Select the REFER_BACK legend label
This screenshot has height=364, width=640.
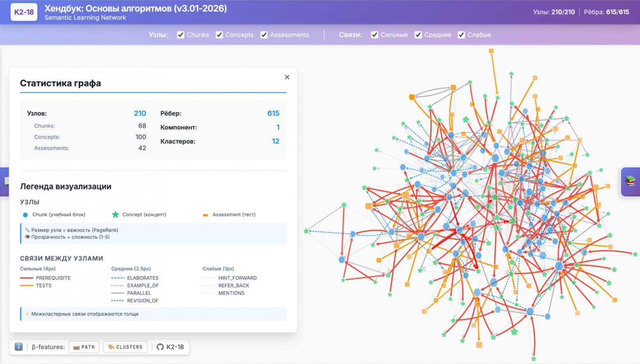click(234, 285)
